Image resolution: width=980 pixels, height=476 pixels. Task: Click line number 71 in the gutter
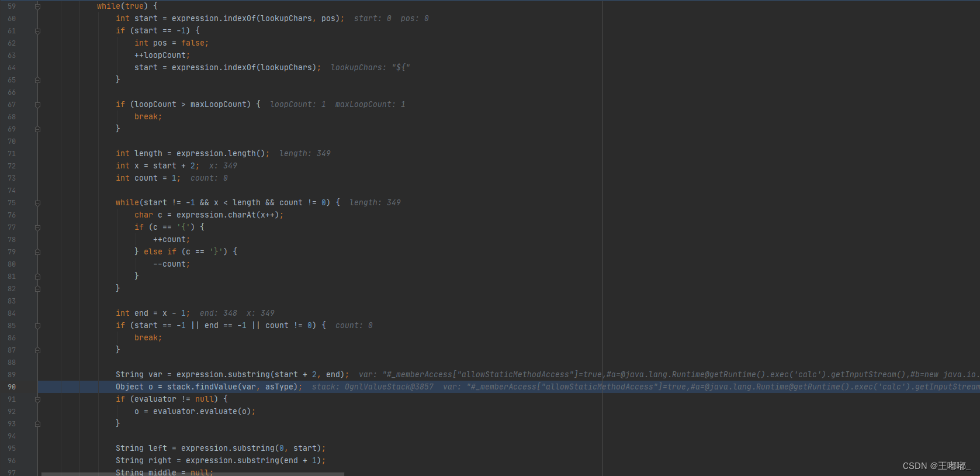[12, 154]
